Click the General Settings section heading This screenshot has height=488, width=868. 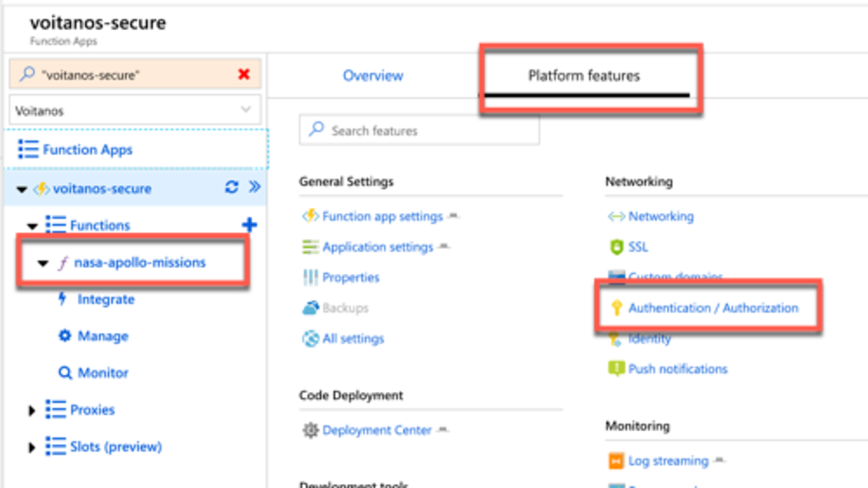pyautogui.click(x=346, y=182)
